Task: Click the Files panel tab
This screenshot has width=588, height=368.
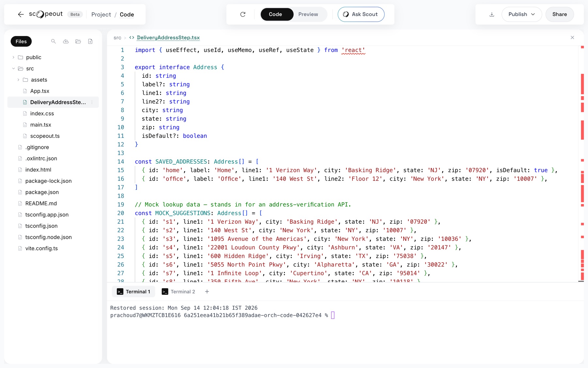Action: pyautogui.click(x=21, y=41)
